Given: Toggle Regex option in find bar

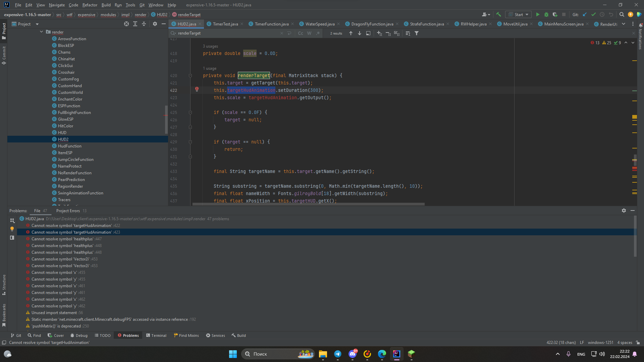Looking at the screenshot, I should click(318, 33).
